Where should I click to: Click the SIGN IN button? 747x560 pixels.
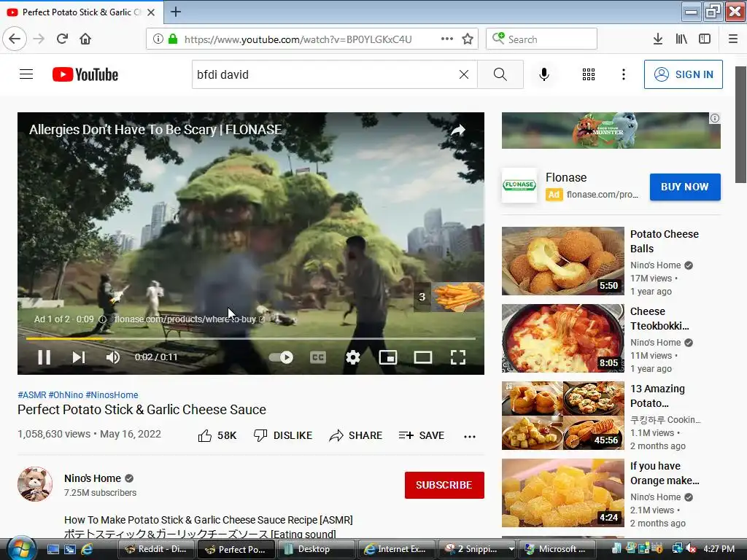(683, 74)
